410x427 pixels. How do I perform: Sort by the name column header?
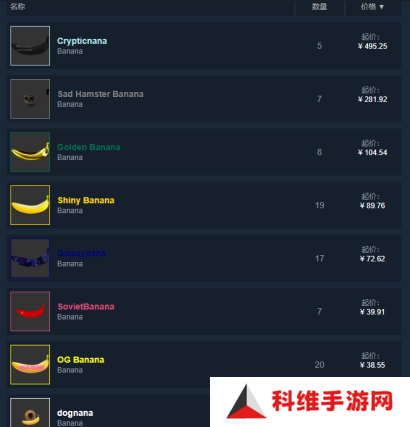[17, 7]
